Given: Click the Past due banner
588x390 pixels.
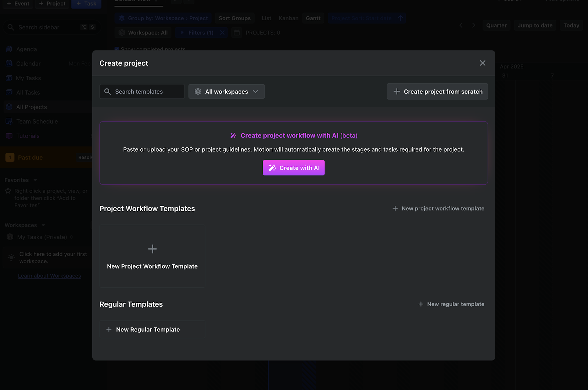Looking at the screenshot, I should pos(46,157).
